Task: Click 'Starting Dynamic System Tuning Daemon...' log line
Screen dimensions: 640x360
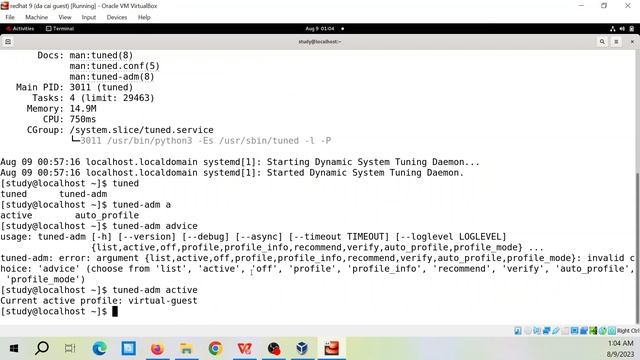Action: tap(373, 162)
